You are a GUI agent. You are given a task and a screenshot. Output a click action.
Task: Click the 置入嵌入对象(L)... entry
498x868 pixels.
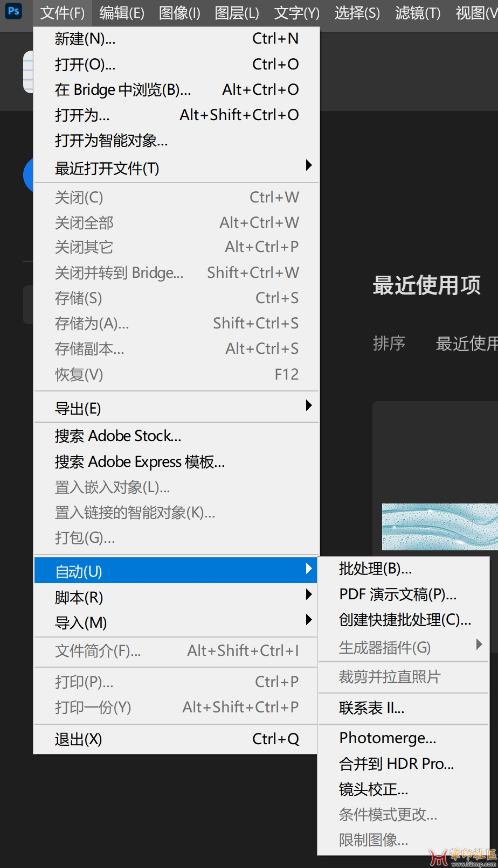coord(177,487)
